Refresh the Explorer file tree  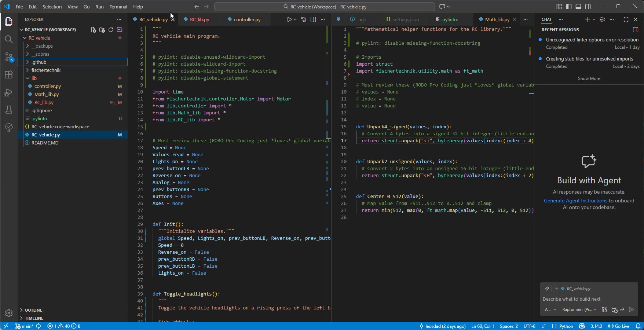(111, 30)
